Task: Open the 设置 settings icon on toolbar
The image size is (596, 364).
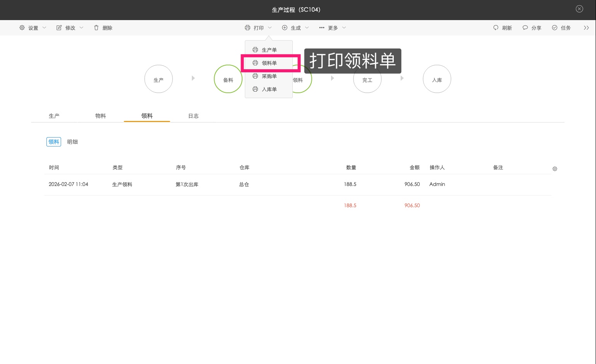Action: click(x=22, y=27)
